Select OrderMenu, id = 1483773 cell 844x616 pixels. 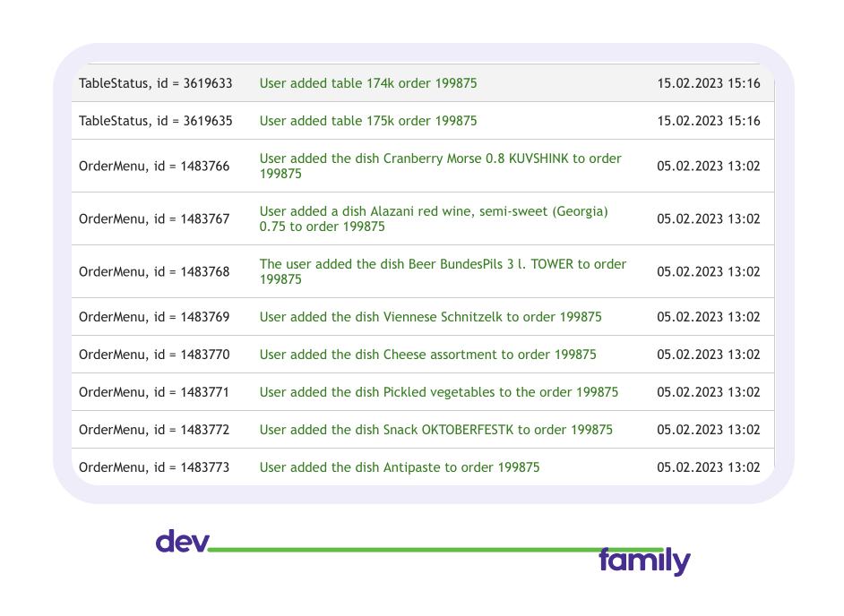154,467
